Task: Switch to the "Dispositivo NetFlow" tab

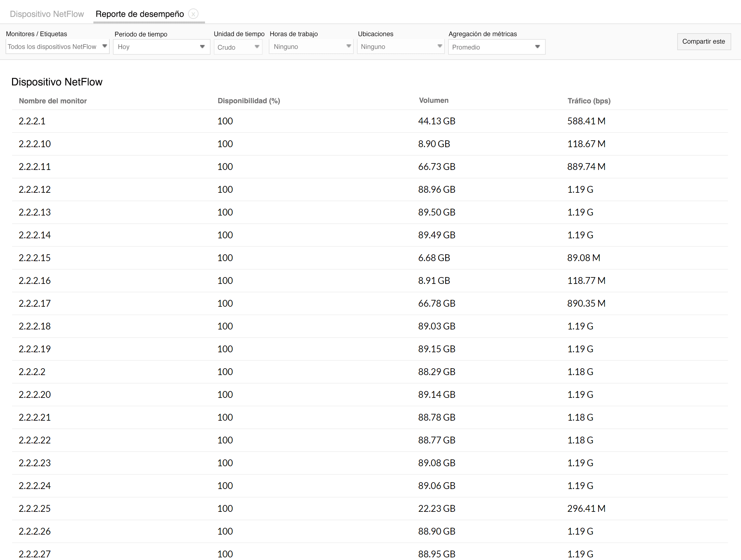Action: click(47, 14)
